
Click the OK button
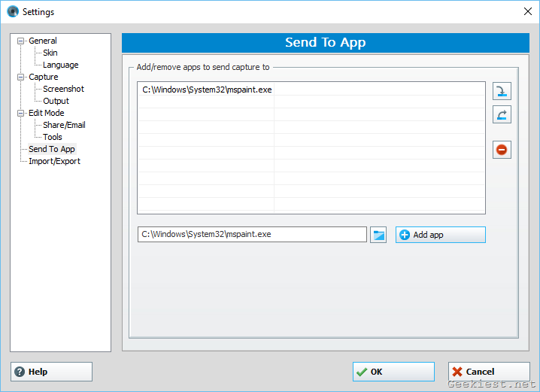[393, 372]
